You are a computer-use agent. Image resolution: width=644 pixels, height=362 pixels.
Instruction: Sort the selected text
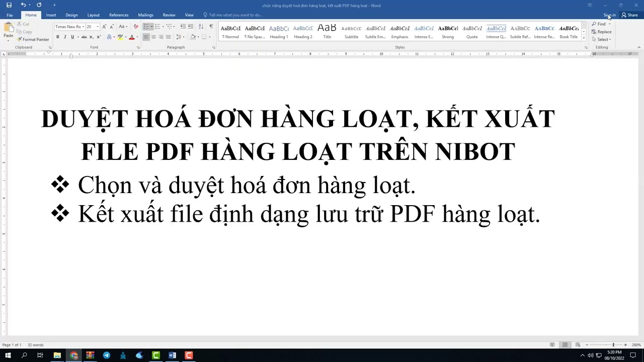201,27
